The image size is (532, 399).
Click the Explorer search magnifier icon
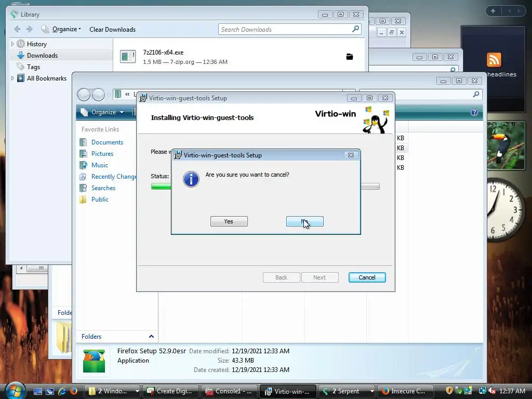click(x=476, y=95)
